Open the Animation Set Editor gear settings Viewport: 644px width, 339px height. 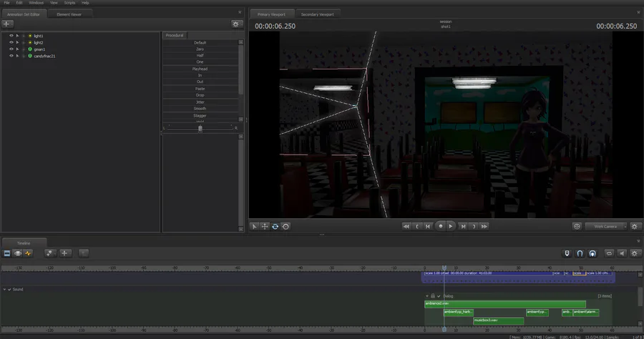point(235,24)
